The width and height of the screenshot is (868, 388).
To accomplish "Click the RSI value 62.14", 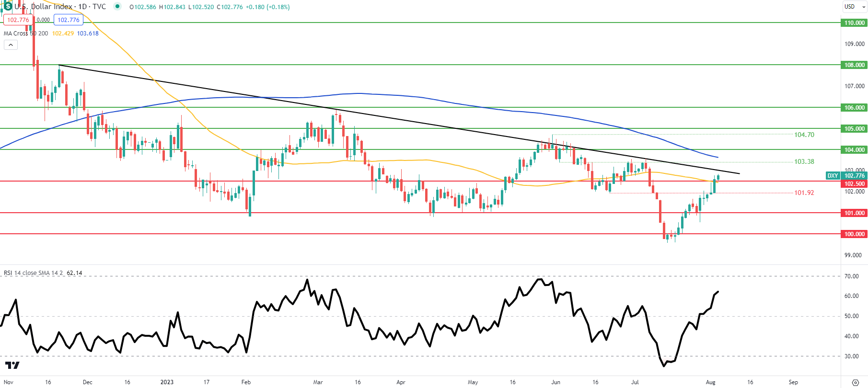I will click(x=74, y=273).
